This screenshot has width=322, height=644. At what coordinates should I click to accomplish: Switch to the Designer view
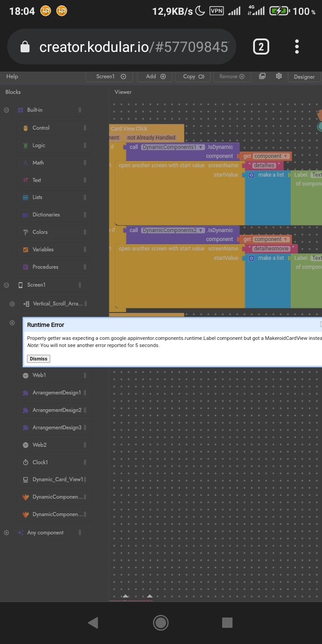pos(304,77)
